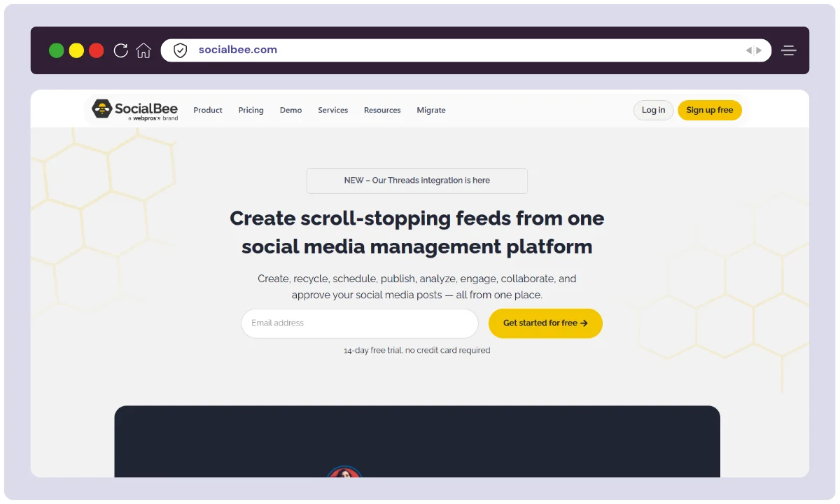Select Migrate in the navigation bar
The width and height of the screenshot is (840, 504).
pos(431,111)
